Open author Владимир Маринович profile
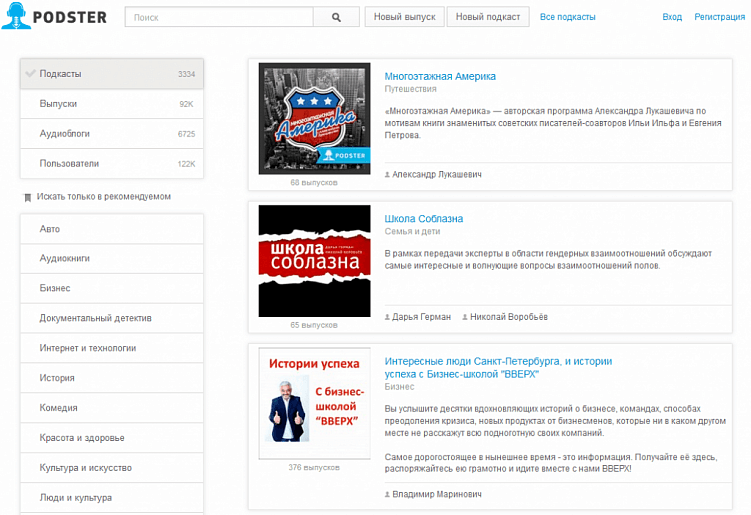Image resolution: width=751 pixels, height=515 pixels. pyautogui.click(x=437, y=494)
